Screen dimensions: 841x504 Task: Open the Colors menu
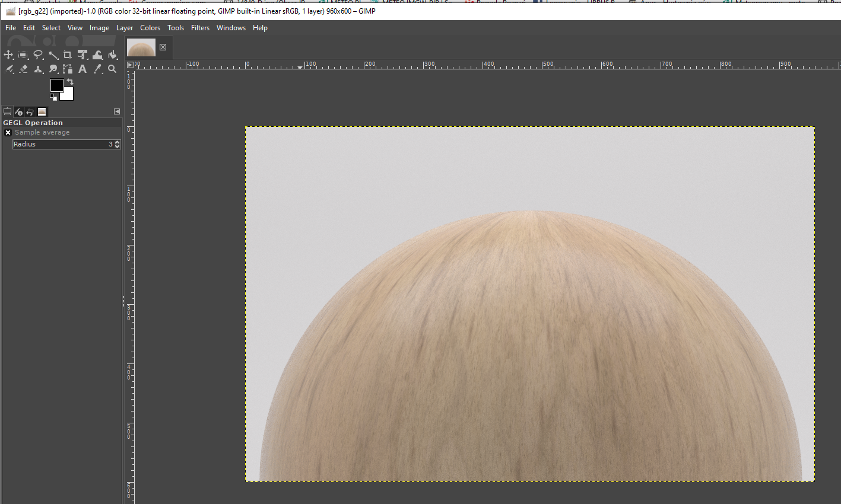click(x=150, y=28)
